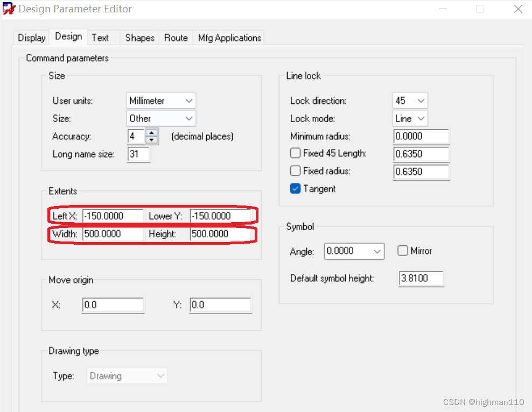
Task: Focus the Width extents field
Action: point(113,234)
